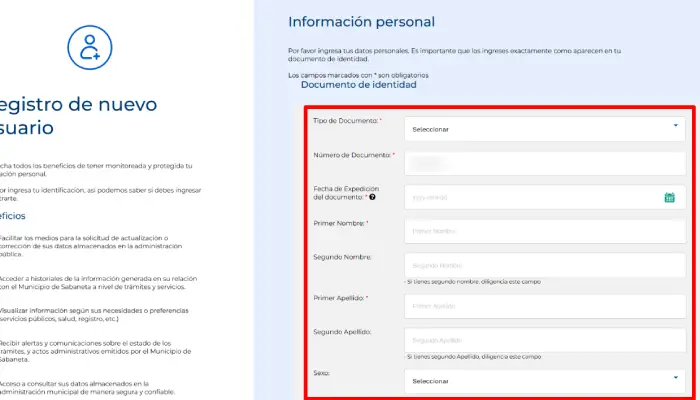Click the Segundo Apellido input field
Image resolution: width=700 pixels, height=400 pixels.
pyautogui.click(x=545, y=340)
